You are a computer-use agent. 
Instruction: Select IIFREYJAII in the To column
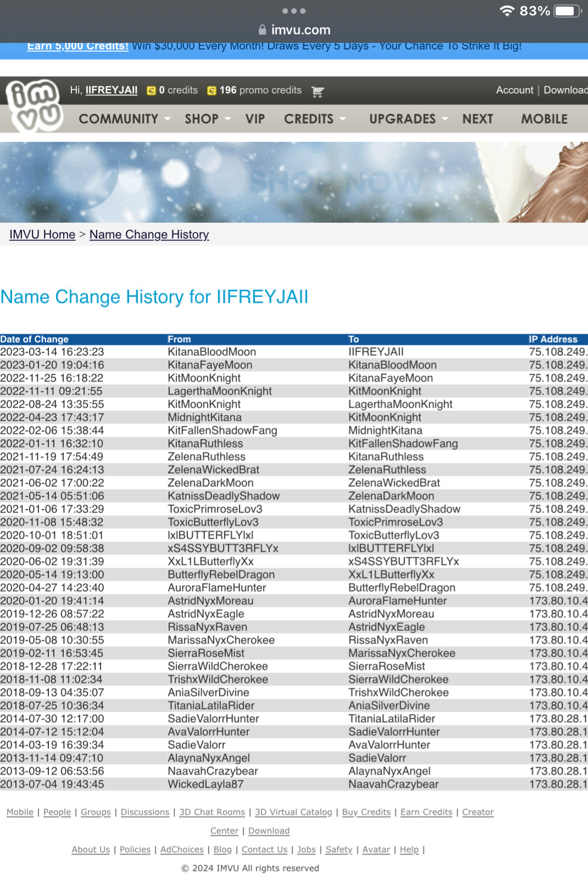376,352
